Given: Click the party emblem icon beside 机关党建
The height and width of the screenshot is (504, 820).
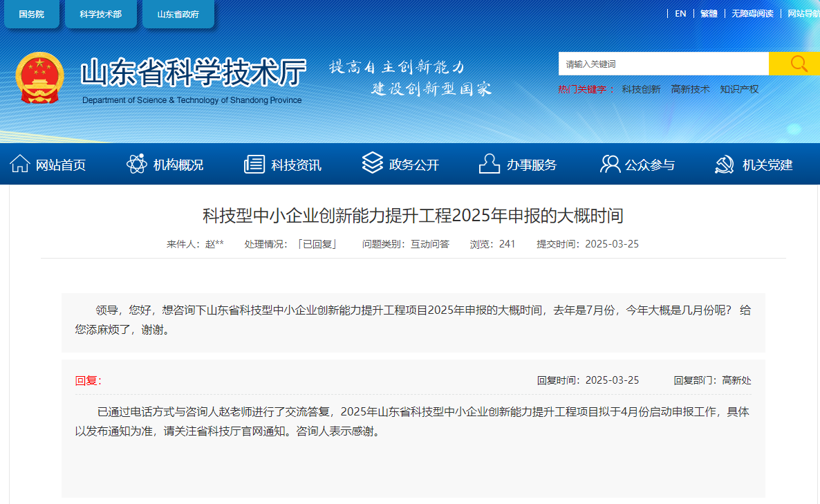Looking at the screenshot, I should tap(725, 164).
